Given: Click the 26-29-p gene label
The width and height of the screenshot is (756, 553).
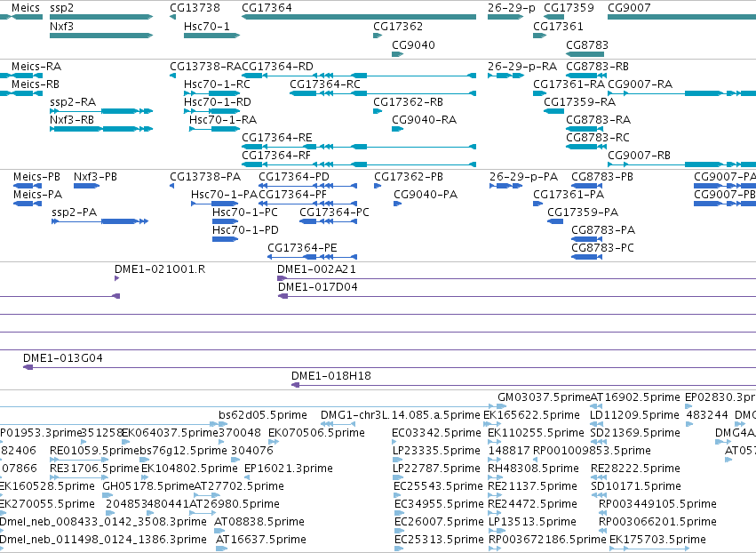Looking at the screenshot, I should point(512,8).
